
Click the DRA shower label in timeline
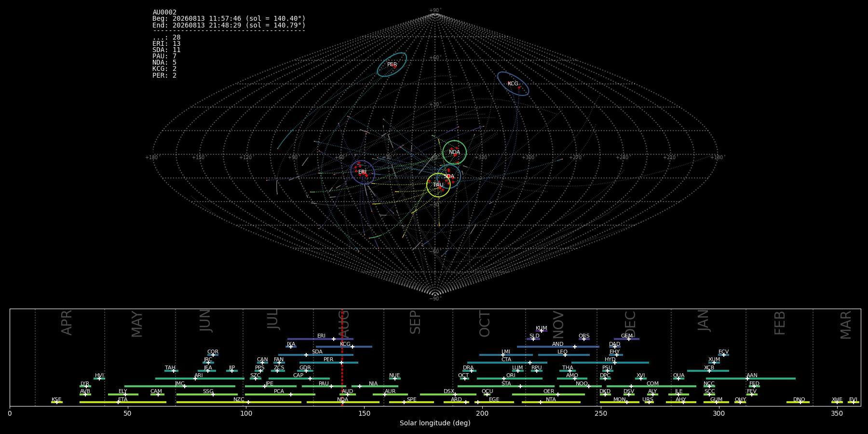coord(468,368)
